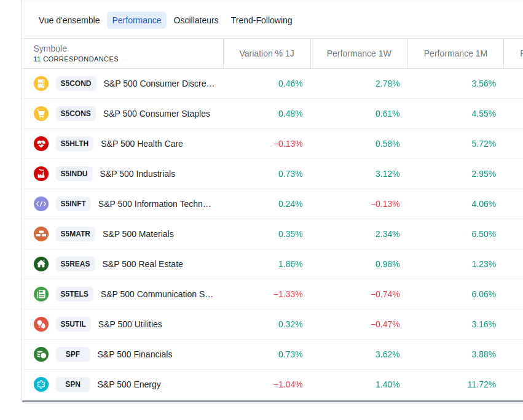Open S&P 500 Materials index link
Image resolution: width=523 pixels, height=420 pixels.
pos(138,234)
